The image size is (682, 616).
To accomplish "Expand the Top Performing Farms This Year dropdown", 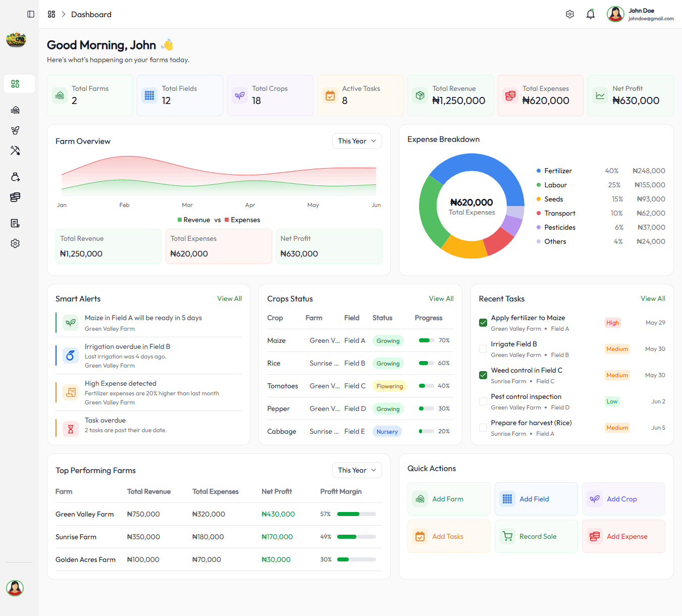I will [x=357, y=470].
